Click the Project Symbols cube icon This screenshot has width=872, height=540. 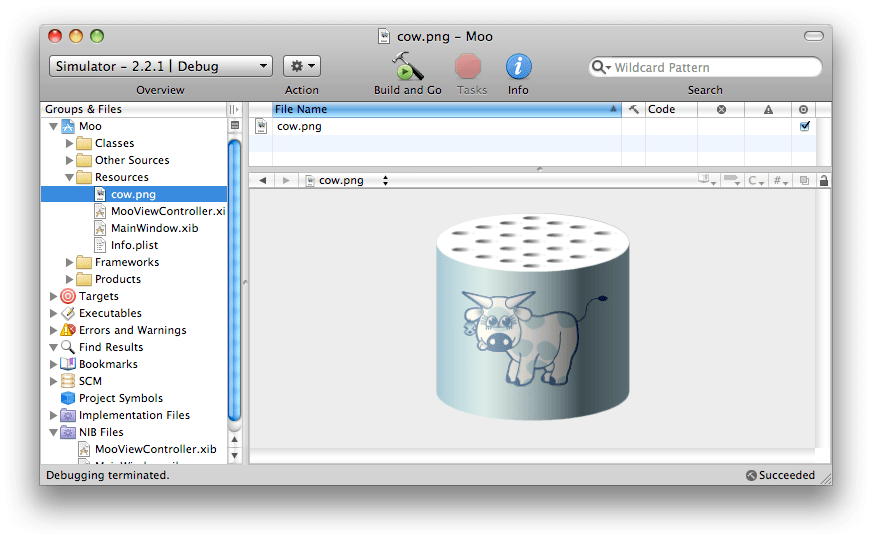coord(68,398)
